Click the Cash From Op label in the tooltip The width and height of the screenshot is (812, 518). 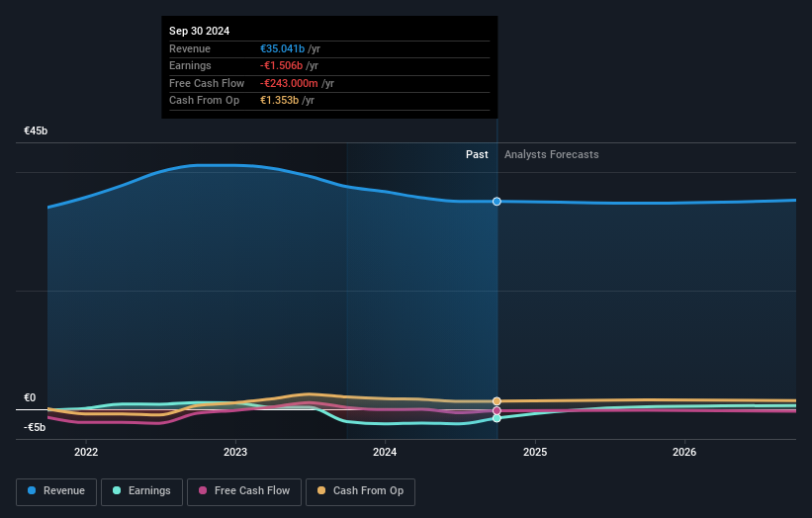pos(204,101)
